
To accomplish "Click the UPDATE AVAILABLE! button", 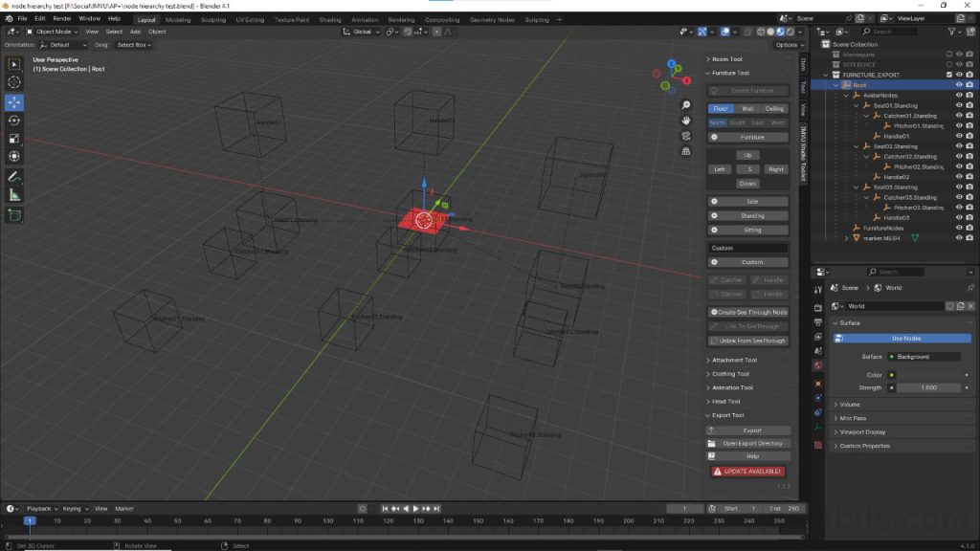I will [x=747, y=471].
